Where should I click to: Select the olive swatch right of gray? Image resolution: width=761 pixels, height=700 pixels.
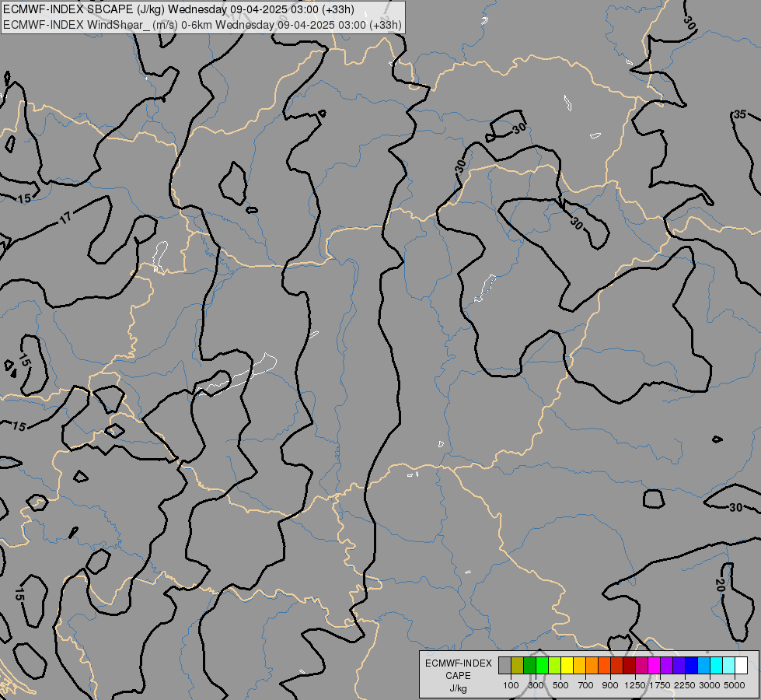[518, 665]
